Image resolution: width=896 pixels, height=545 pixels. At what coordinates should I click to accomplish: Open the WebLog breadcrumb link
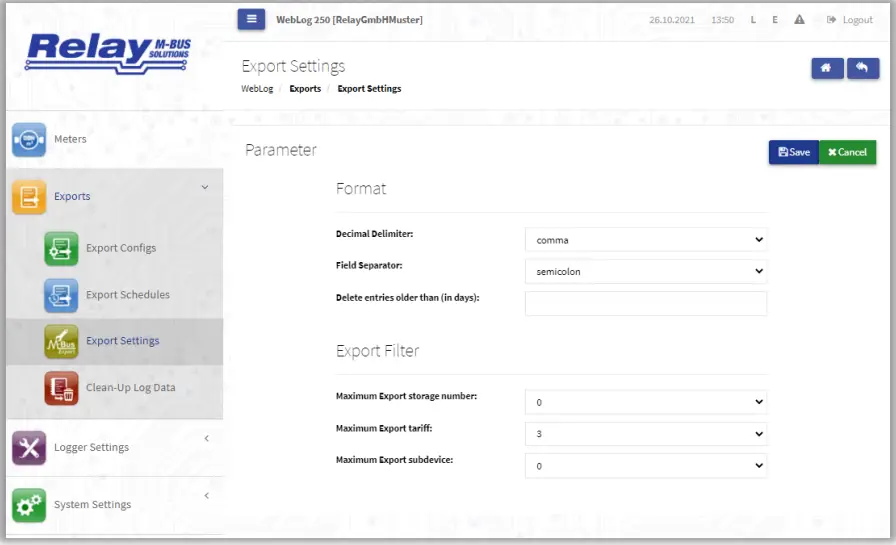(257, 89)
